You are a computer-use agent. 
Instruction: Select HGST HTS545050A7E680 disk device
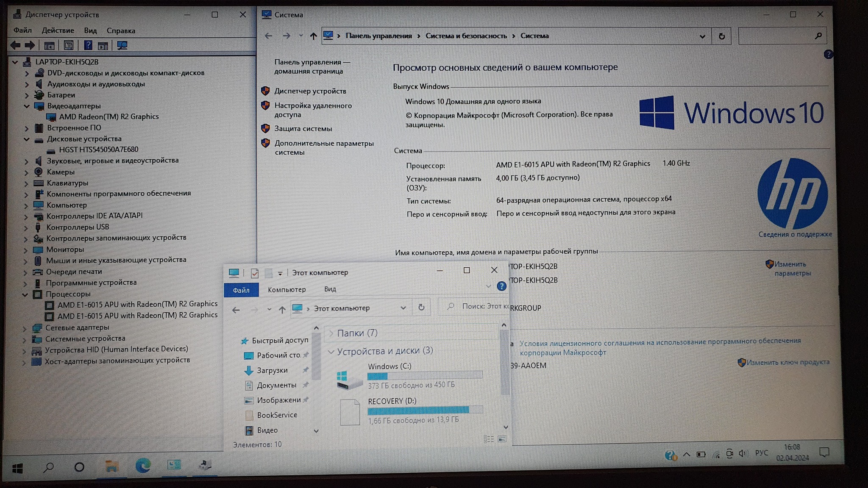point(98,150)
